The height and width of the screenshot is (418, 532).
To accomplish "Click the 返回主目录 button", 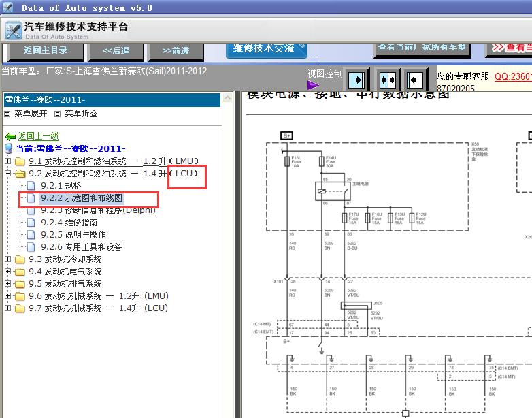I will pos(46,51).
